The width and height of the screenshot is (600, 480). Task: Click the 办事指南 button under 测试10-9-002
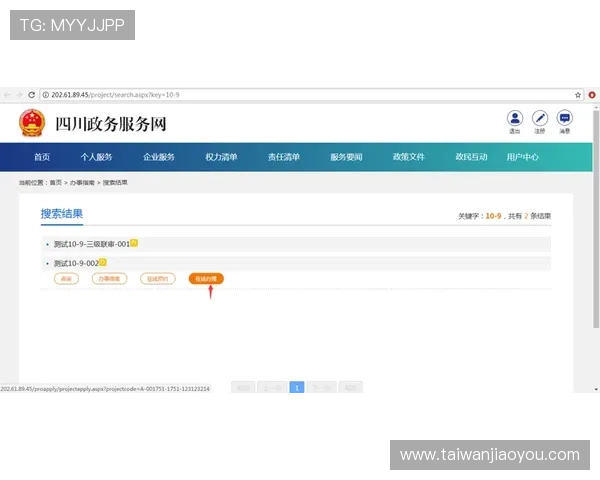109,279
